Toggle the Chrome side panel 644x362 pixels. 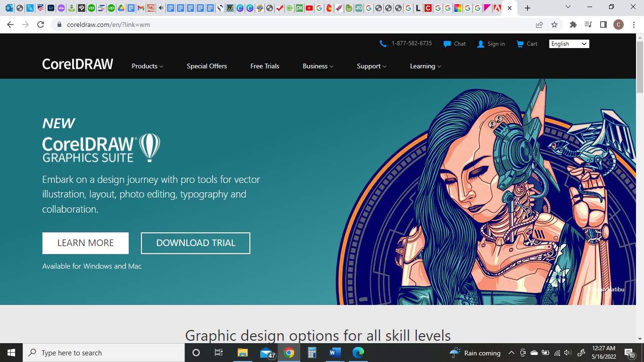pos(603,25)
